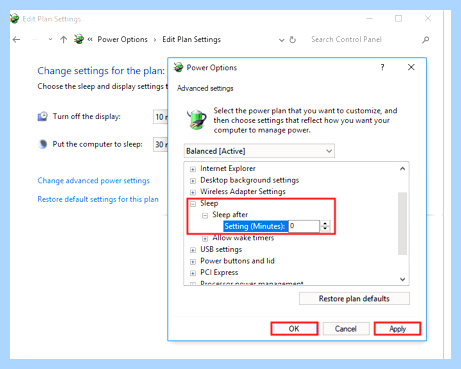Click the minutes value input field
The image size is (461, 369).
tap(304, 226)
